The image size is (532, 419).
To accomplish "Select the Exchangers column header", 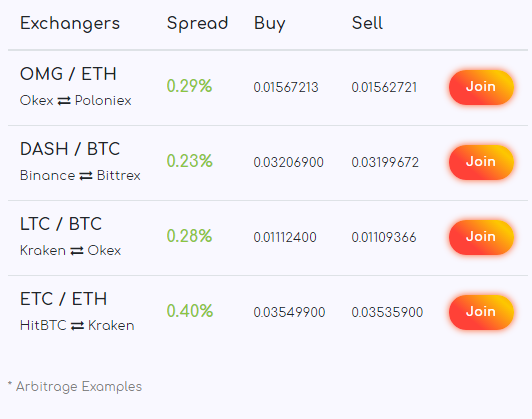I will 70,24.
